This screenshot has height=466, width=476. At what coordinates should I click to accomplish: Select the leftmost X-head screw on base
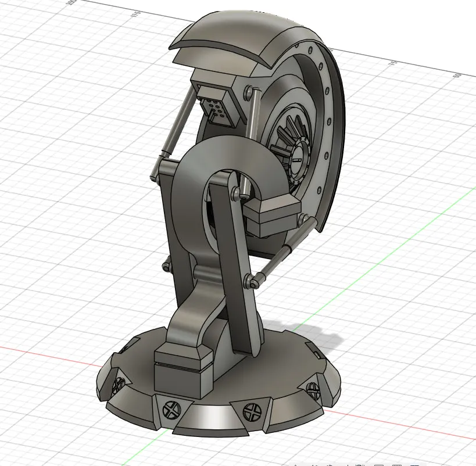pyautogui.click(x=118, y=383)
